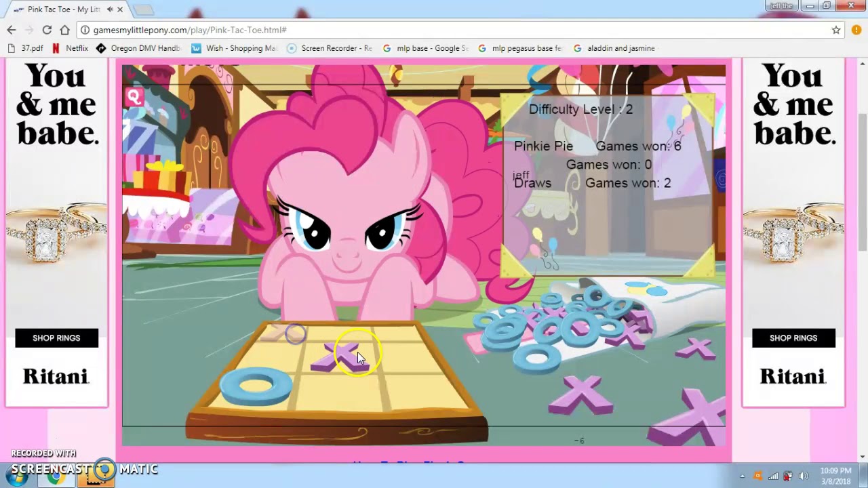Screen dimensions: 868x488
Task: Bookmark this page with the star
Action: click(x=836, y=30)
